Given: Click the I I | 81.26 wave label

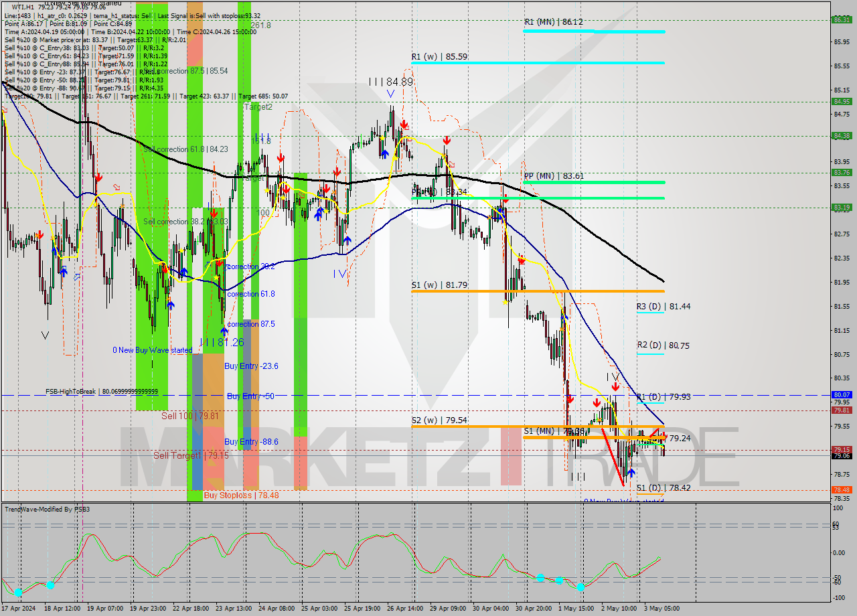Looking at the screenshot, I should 222,342.
